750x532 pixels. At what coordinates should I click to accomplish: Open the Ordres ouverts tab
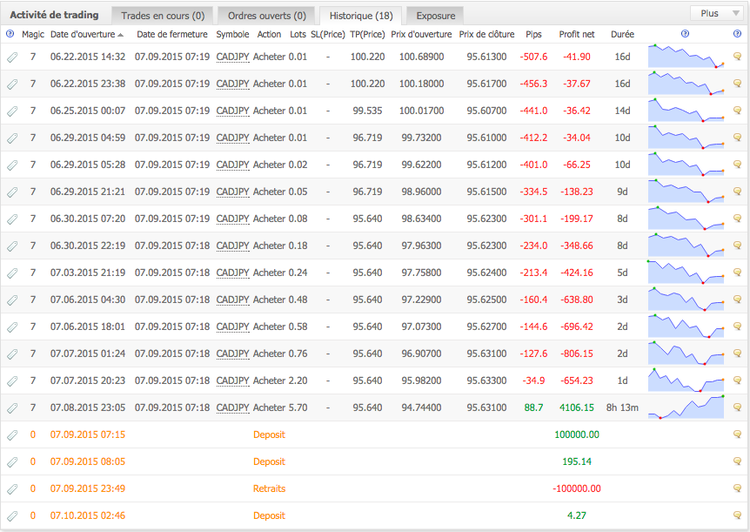point(267,16)
